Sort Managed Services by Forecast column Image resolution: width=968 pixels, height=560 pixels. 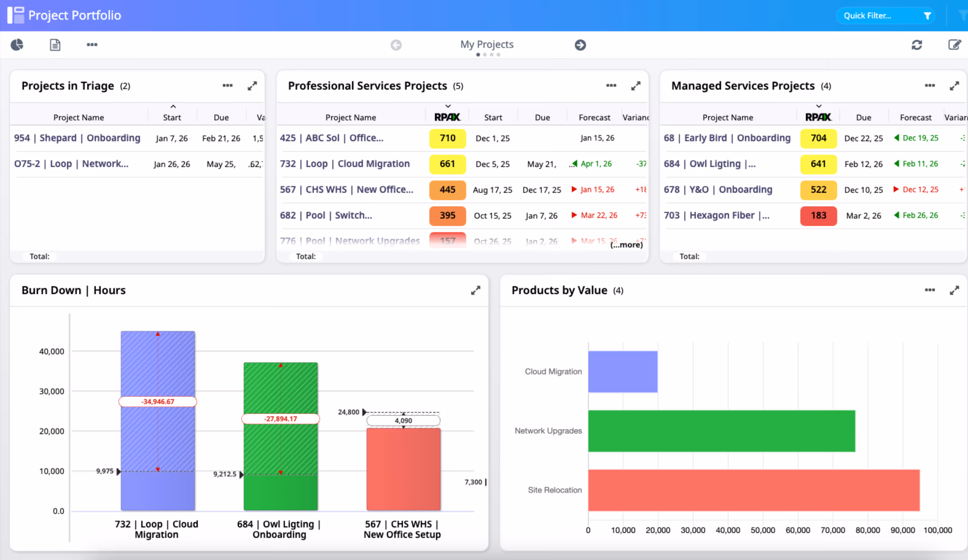[915, 118]
